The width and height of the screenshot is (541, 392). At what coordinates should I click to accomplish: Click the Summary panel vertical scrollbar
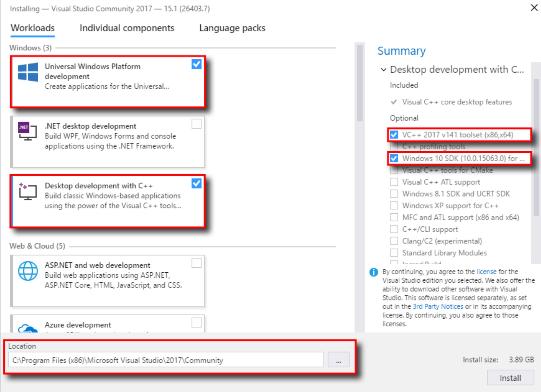[536, 147]
